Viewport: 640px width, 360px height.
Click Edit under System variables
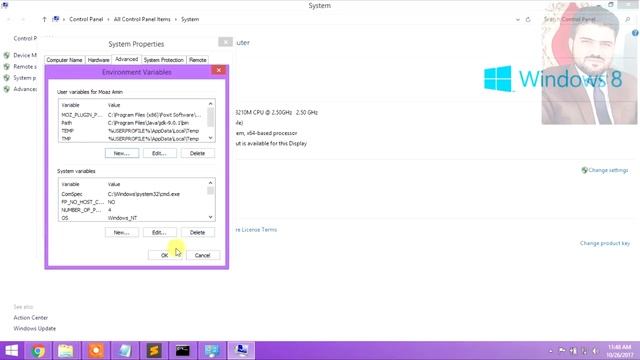click(x=160, y=232)
